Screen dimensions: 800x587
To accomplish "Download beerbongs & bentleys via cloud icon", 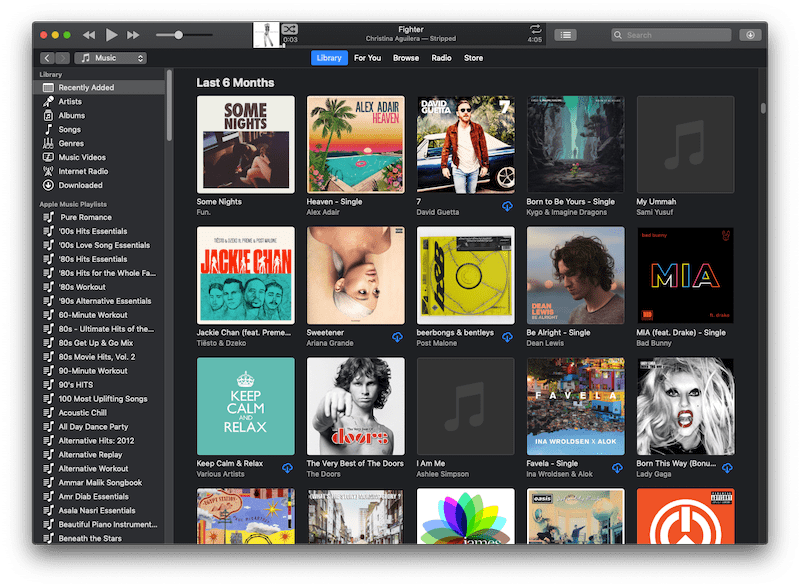I will (x=507, y=337).
